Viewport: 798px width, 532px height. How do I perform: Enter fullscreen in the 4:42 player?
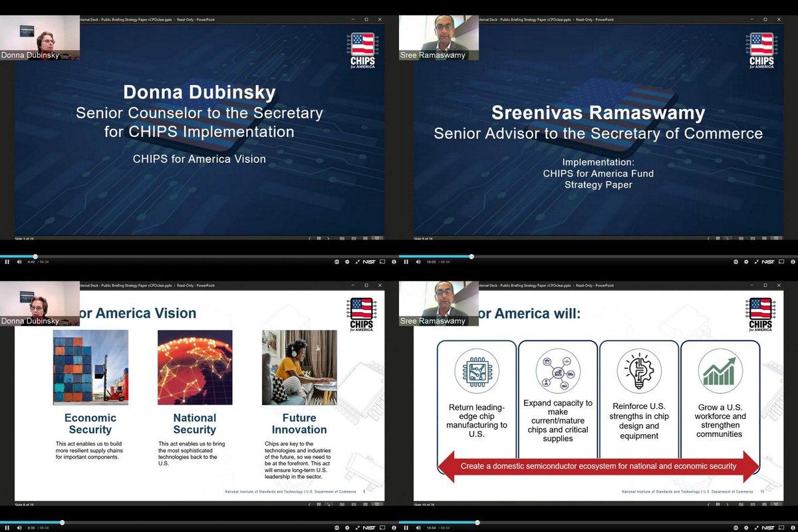[357, 262]
